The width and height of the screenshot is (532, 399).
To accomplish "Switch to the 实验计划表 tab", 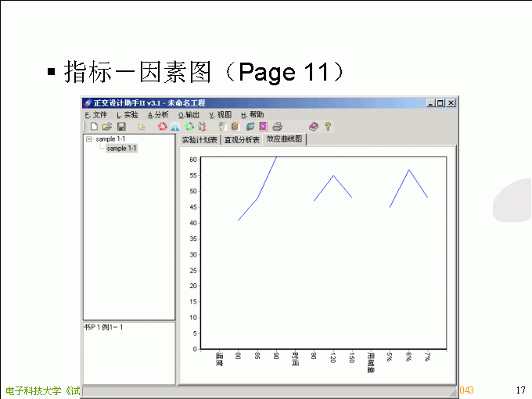I will 199,141.
